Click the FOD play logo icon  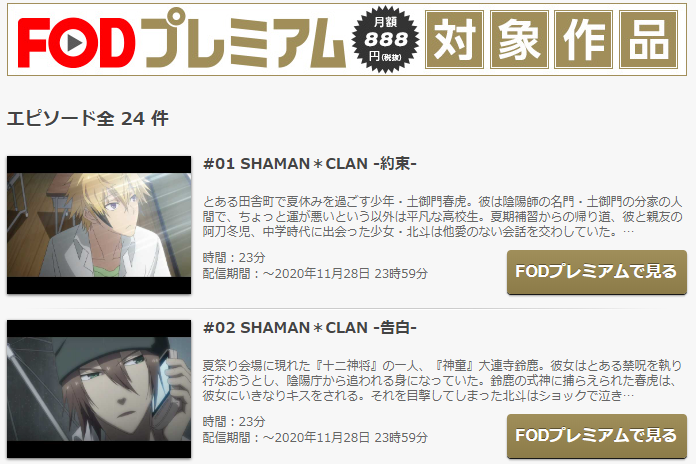74,43
